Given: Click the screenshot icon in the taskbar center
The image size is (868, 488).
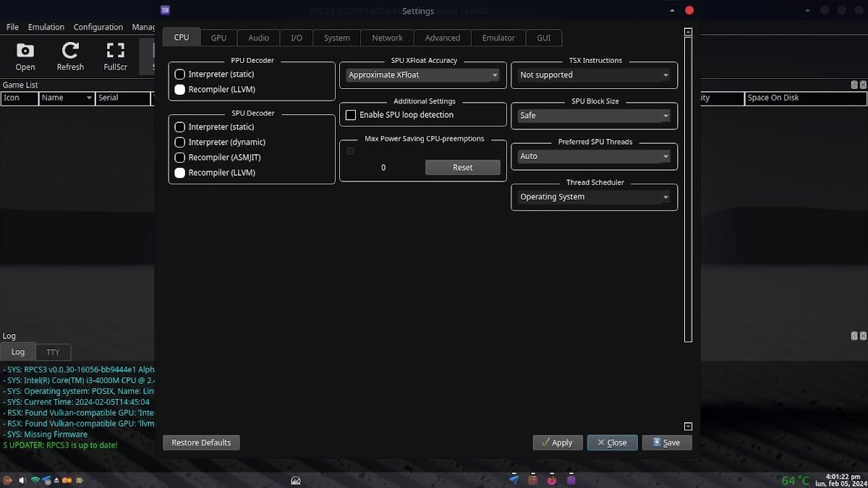Looking at the screenshot, I should pyautogui.click(x=296, y=479).
